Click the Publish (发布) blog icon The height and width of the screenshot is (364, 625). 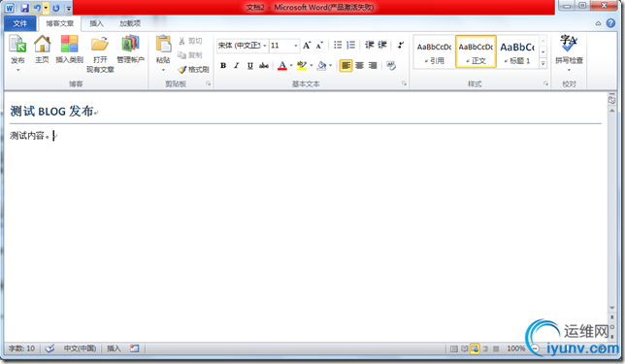17,44
